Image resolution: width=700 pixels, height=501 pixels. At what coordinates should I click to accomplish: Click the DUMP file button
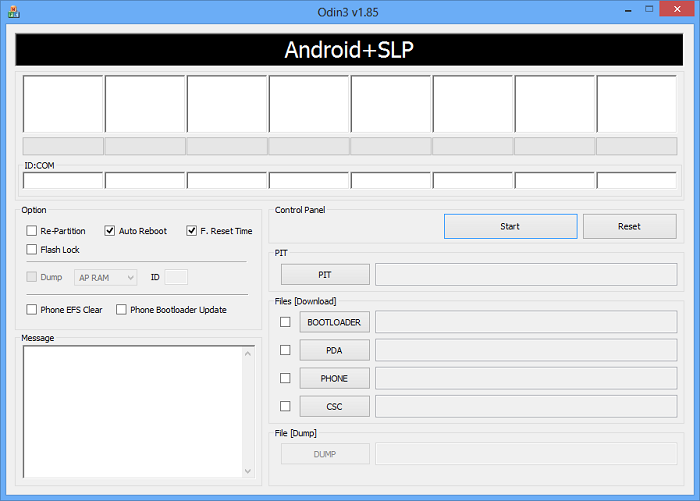pyautogui.click(x=325, y=454)
